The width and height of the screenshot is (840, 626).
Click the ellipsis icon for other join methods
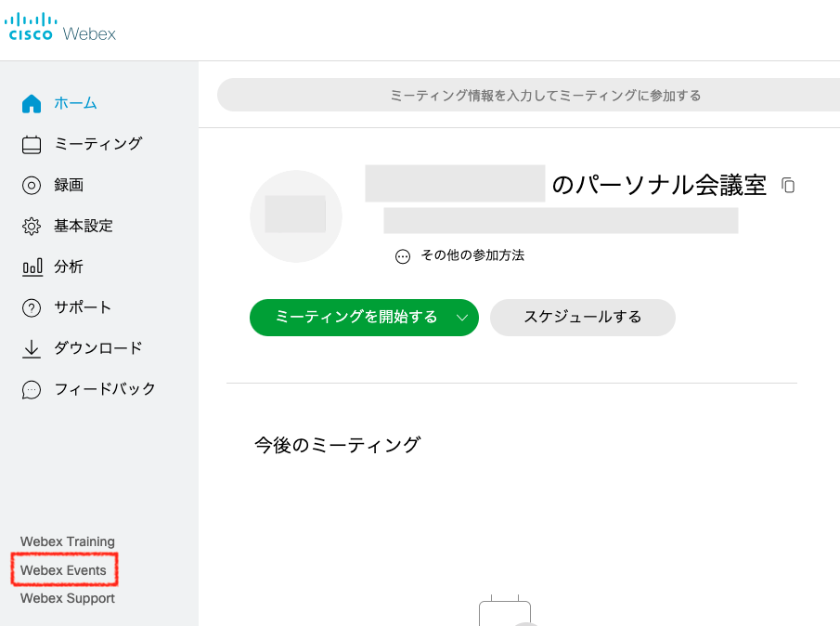point(402,256)
